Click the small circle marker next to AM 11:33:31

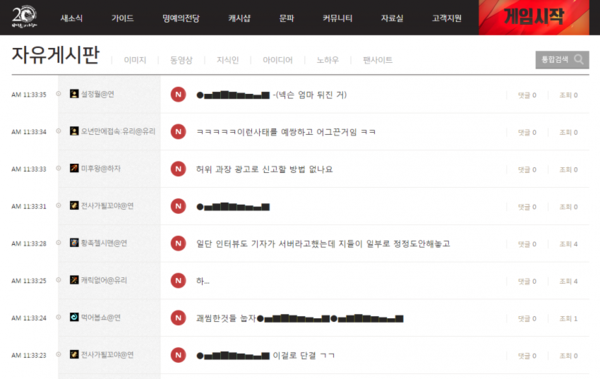click(59, 205)
